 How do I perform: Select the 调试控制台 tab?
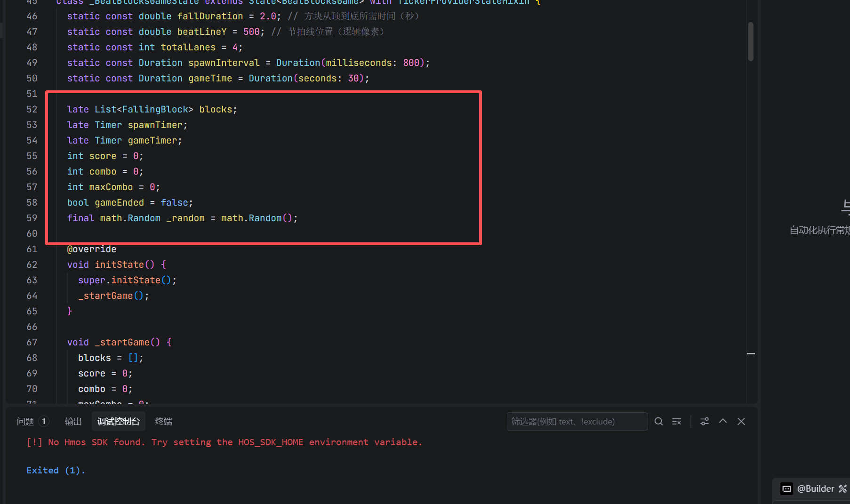[x=119, y=421]
